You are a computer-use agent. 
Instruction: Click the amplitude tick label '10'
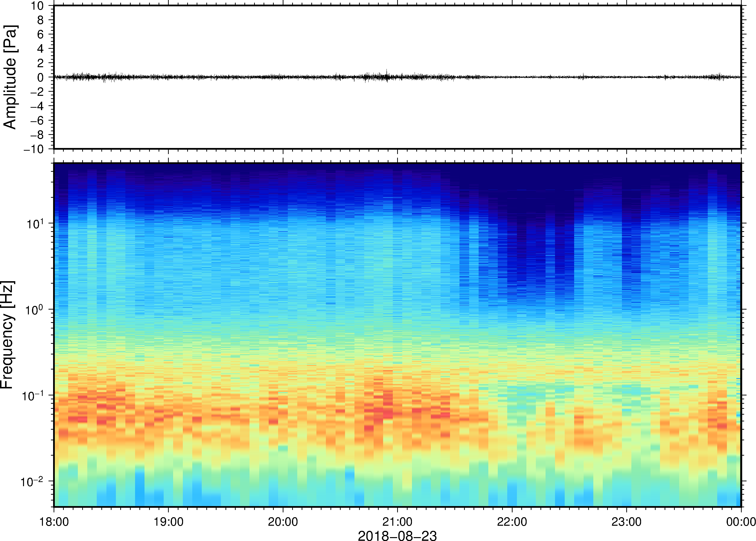coord(38,6)
